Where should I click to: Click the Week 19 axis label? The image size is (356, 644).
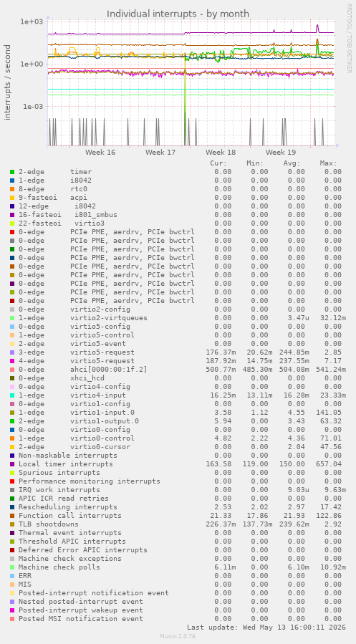pos(281,153)
